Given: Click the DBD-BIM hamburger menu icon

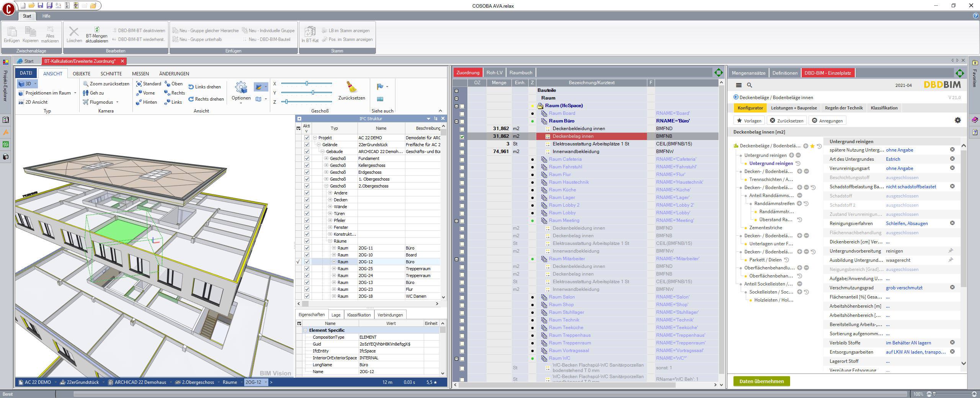Looking at the screenshot, I should click(739, 85).
